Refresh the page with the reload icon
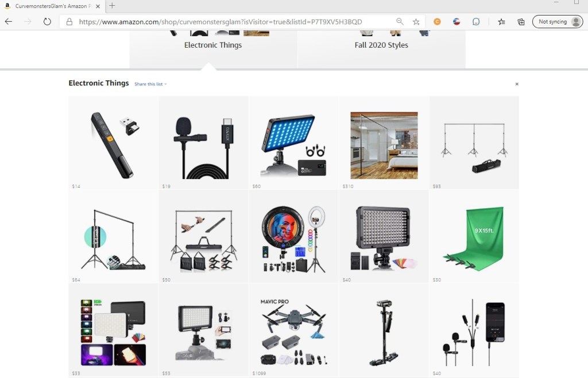This screenshot has height=378, width=588. tap(47, 22)
